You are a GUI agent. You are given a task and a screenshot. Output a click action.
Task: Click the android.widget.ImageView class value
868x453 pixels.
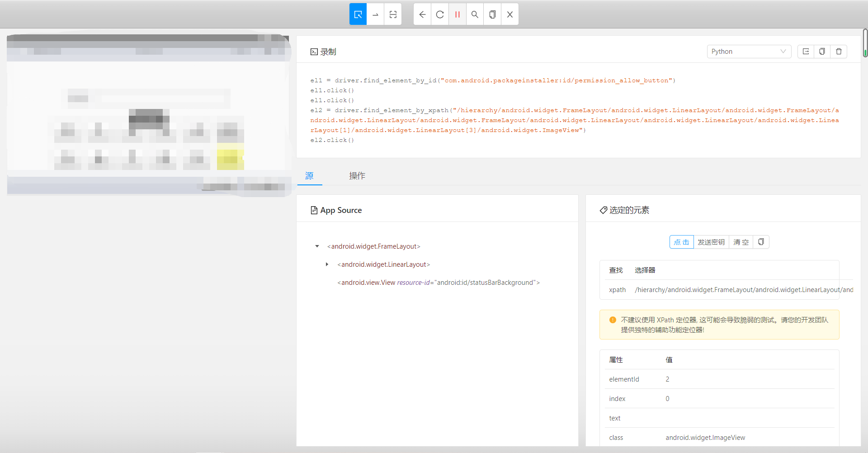(705, 438)
